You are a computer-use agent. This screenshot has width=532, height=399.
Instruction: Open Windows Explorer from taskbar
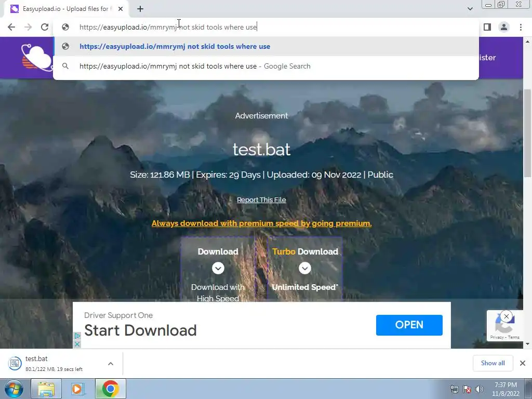click(x=46, y=389)
